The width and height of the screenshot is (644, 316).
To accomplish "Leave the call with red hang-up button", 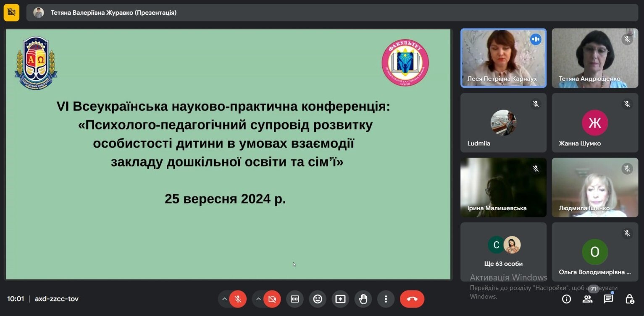I will point(412,299).
